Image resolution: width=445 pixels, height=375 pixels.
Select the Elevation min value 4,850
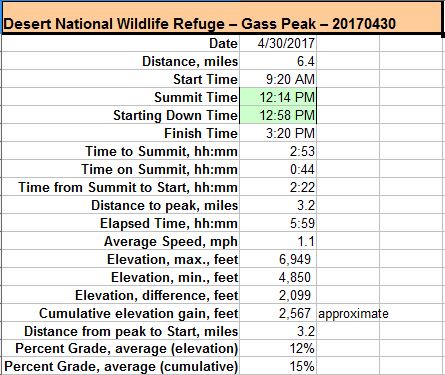point(278,277)
